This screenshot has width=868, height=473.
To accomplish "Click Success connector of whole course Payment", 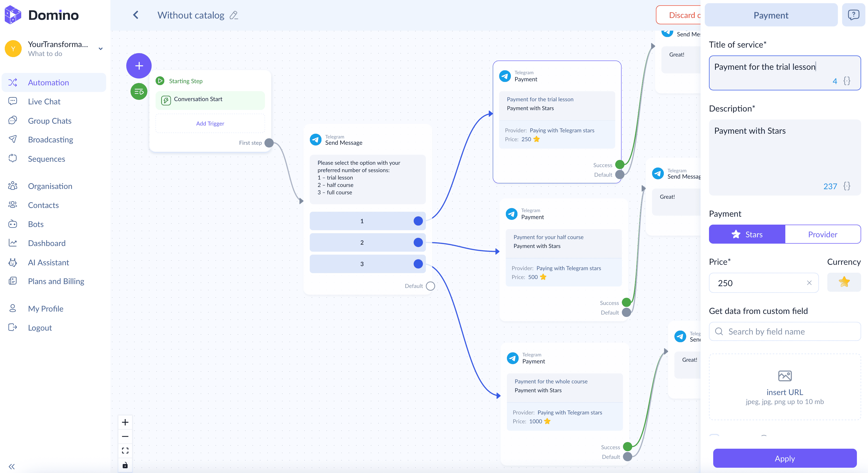I will tap(627, 447).
